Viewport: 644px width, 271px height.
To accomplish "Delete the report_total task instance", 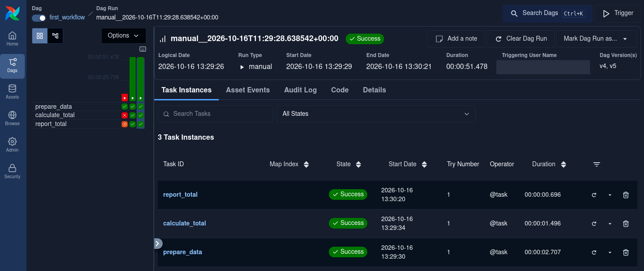I will [x=626, y=195].
